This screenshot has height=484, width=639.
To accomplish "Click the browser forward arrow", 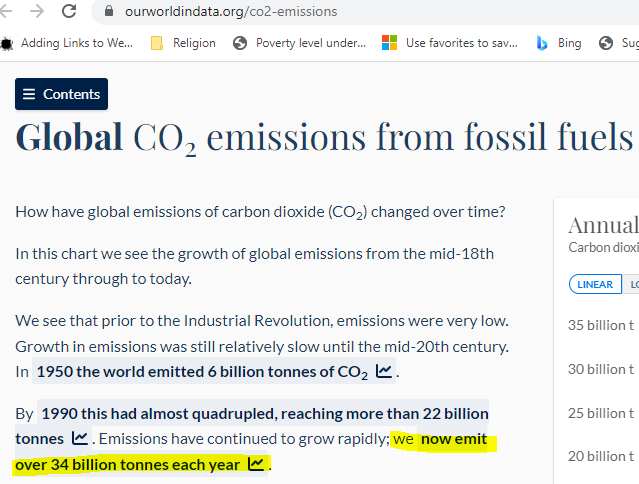I will point(37,12).
